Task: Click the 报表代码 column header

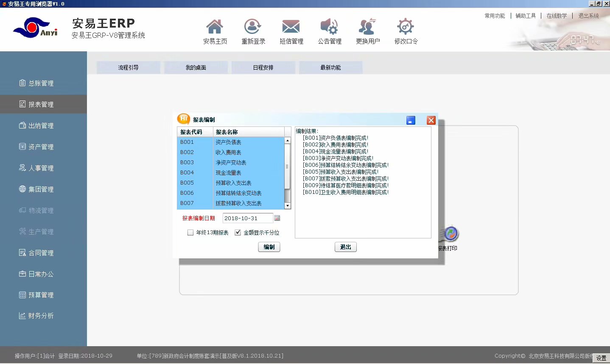Action: tap(195, 132)
